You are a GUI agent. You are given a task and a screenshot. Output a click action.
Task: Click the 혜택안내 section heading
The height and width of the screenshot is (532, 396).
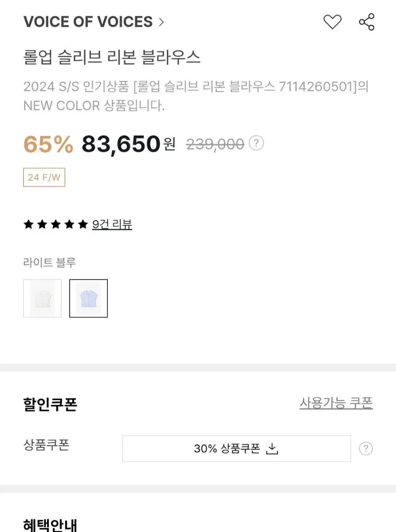(50, 524)
